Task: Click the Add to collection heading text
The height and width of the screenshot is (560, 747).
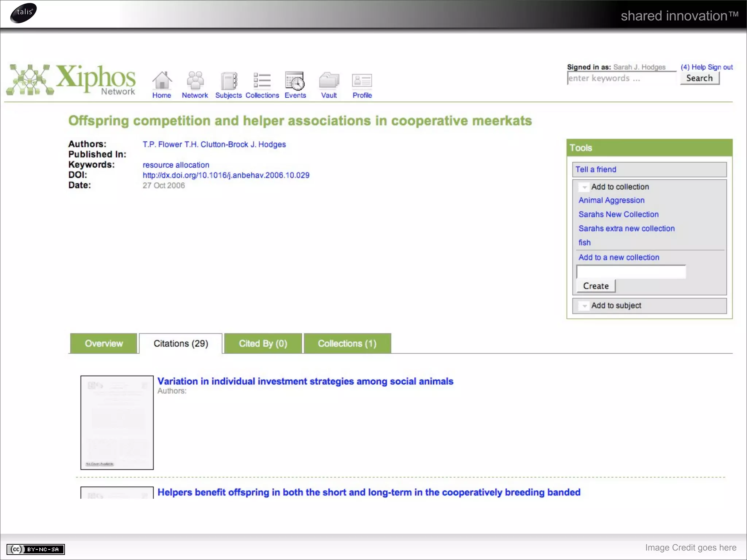Action: click(620, 187)
